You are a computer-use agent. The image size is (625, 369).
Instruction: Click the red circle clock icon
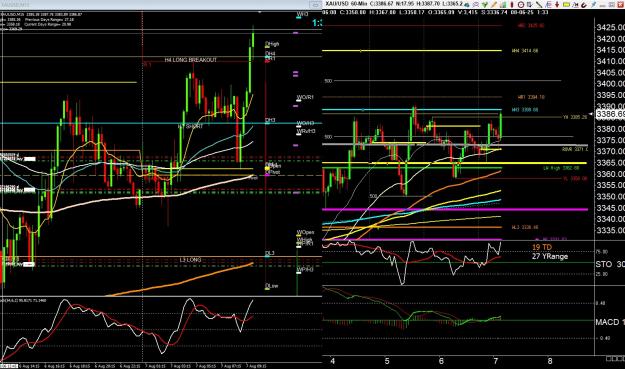pyautogui.click(x=521, y=5)
